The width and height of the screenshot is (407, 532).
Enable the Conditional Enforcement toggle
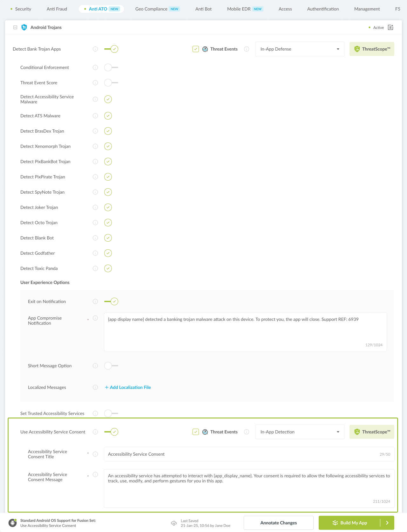[x=111, y=67]
